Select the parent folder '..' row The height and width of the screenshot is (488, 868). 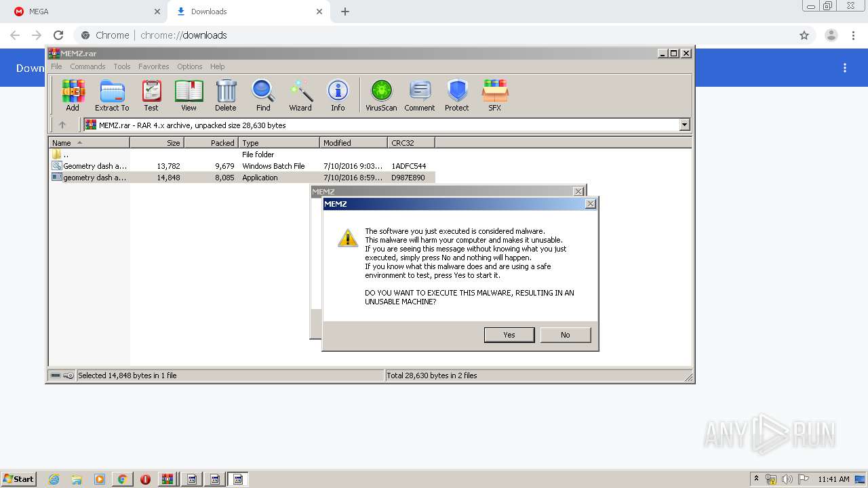point(241,155)
